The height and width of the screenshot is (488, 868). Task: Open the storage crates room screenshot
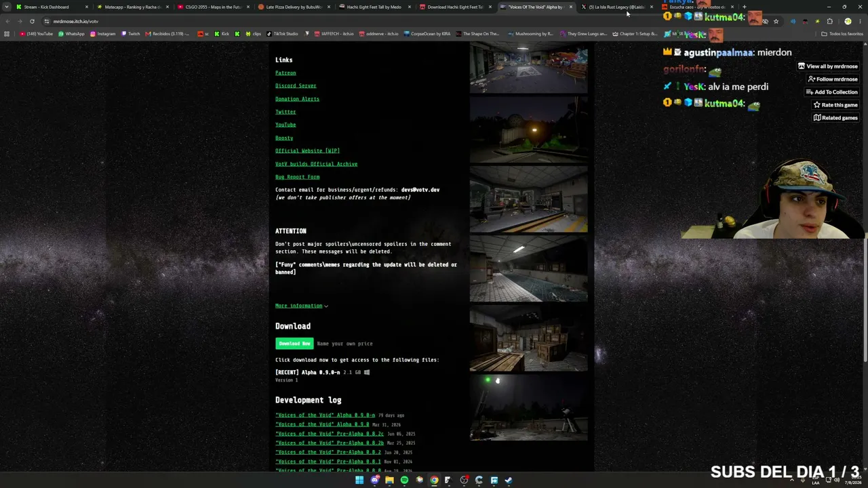pos(529,338)
